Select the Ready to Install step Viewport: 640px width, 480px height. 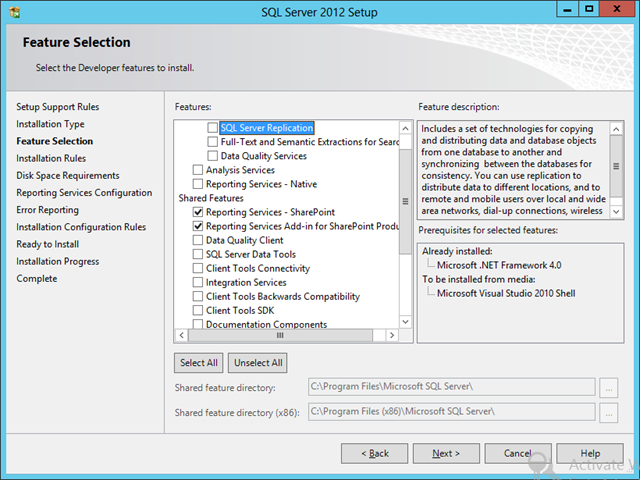pyautogui.click(x=47, y=244)
